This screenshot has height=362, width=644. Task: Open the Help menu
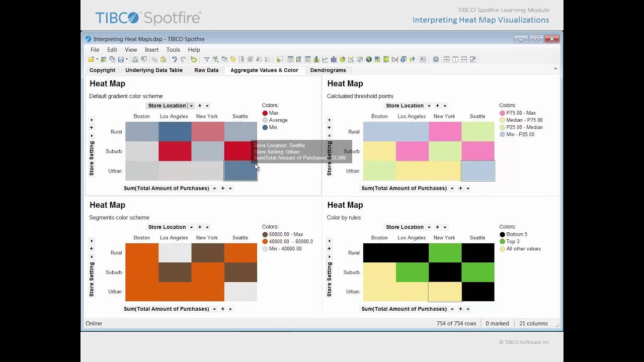pyautogui.click(x=194, y=50)
